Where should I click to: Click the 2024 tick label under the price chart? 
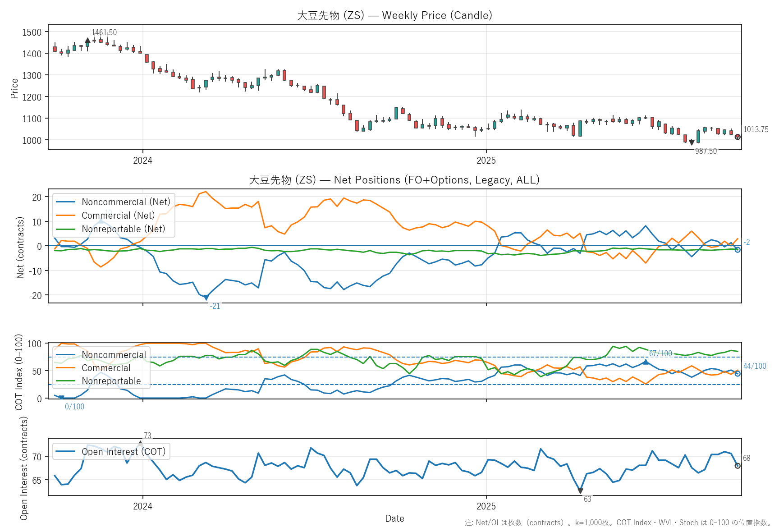click(x=143, y=161)
